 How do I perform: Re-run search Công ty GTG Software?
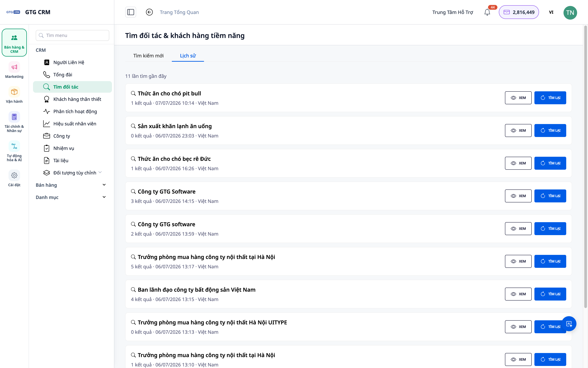pyautogui.click(x=550, y=196)
